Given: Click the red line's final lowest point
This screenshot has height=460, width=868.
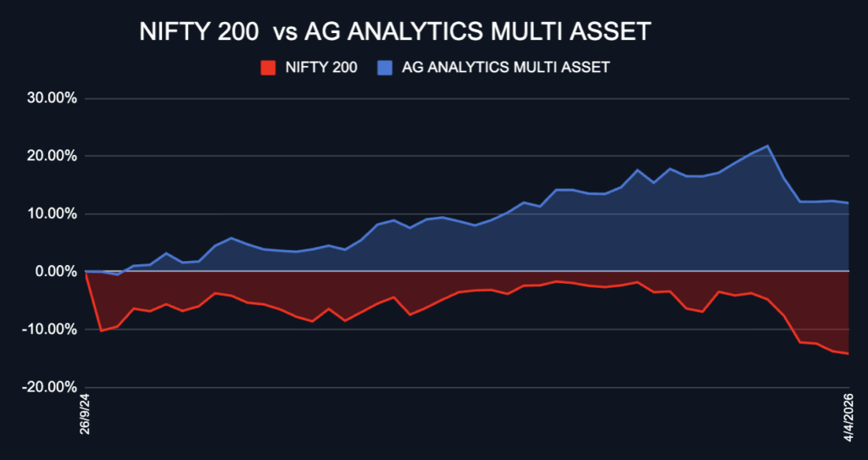Looking at the screenshot, I should 848,353.
